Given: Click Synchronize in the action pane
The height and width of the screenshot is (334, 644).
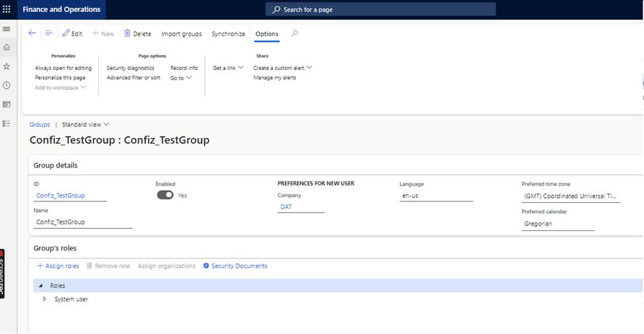Looking at the screenshot, I should pyautogui.click(x=229, y=34).
